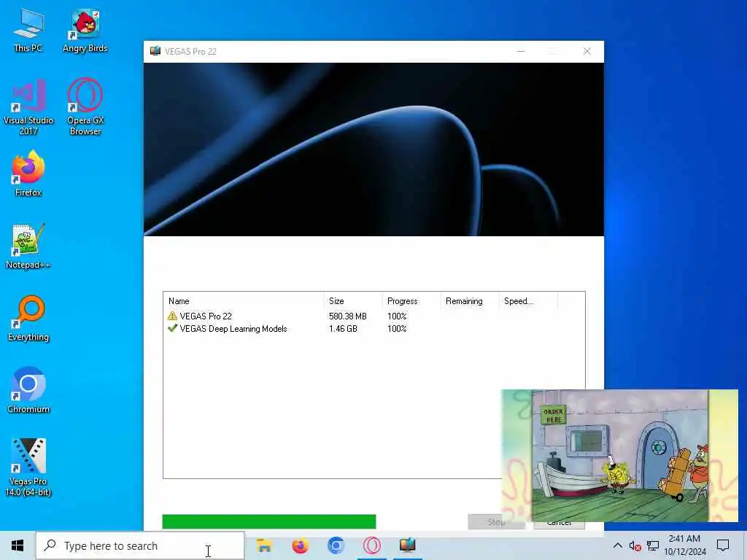Screen dimensions: 747x560
Task: Click the warning icon beside VEGAS Pro 22
Action: 172,316
